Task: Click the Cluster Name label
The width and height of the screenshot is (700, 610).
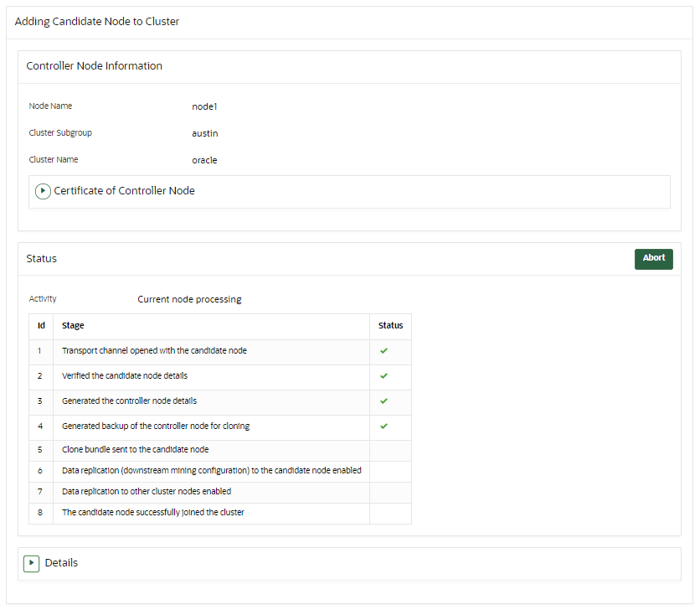Action: point(54,159)
